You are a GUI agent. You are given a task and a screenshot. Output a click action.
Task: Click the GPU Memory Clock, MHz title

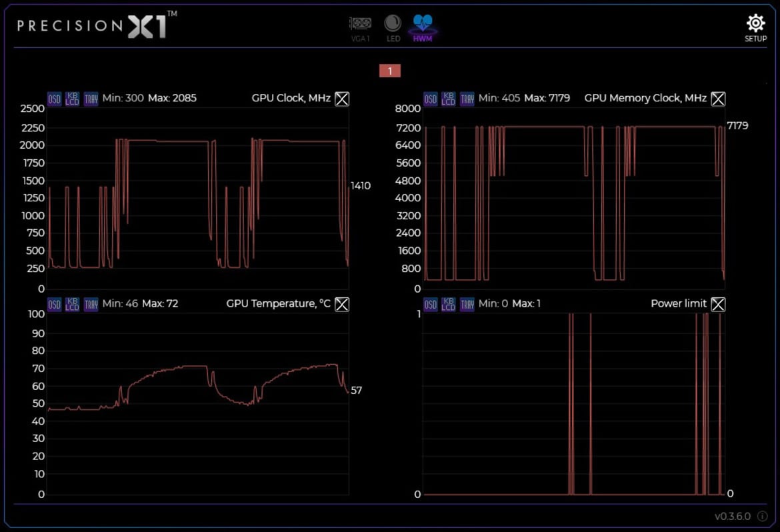[x=645, y=98]
